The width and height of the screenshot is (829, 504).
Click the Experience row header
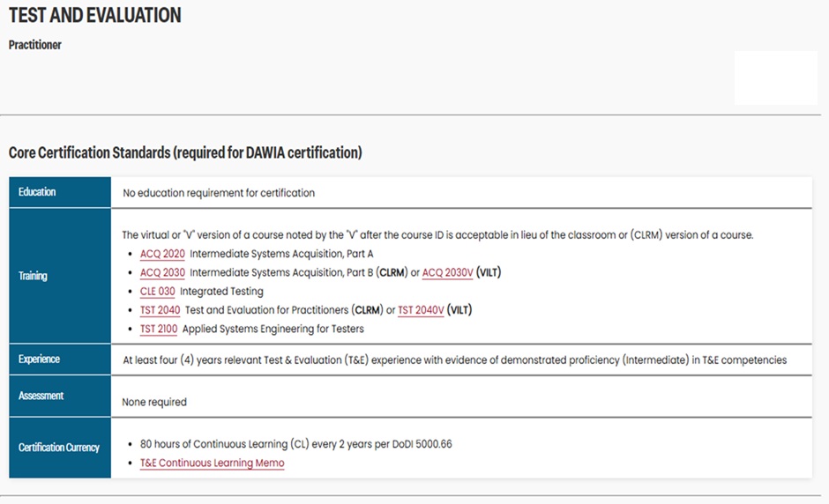pyautogui.click(x=60, y=359)
